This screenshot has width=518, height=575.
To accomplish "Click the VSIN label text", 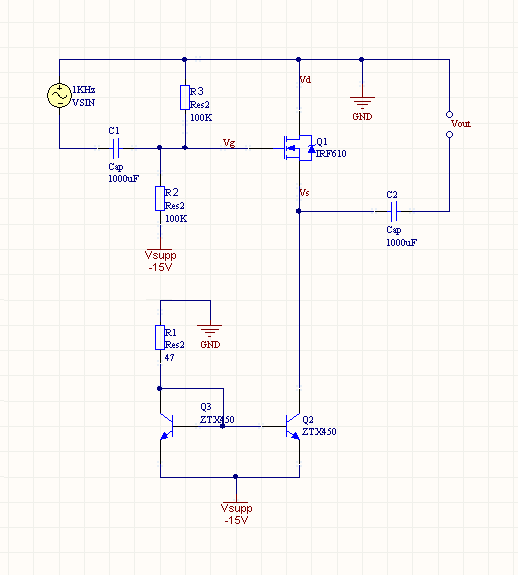I will click(84, 103).
